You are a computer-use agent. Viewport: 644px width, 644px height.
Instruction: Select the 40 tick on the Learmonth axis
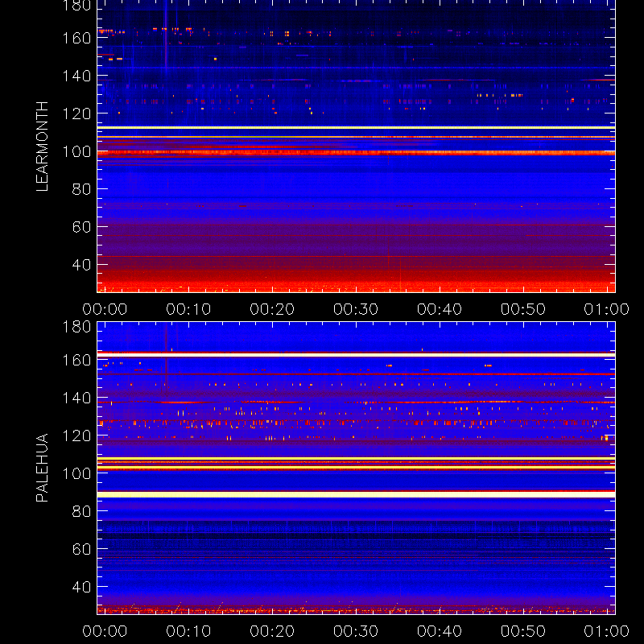coord(81,265)
